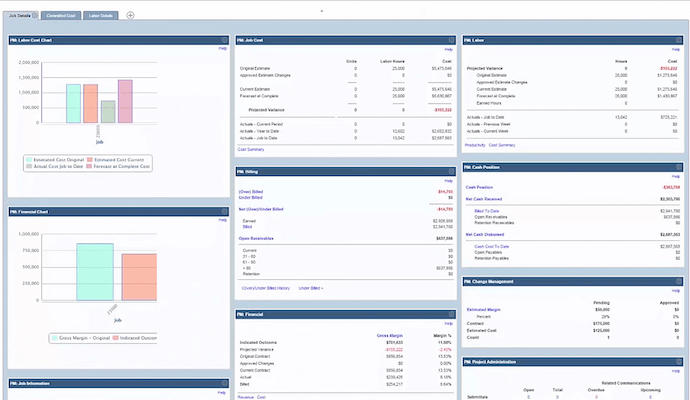Click the green Actual Cost bar
This screenshot has width=690, height=400.
(x=108, y=112)
